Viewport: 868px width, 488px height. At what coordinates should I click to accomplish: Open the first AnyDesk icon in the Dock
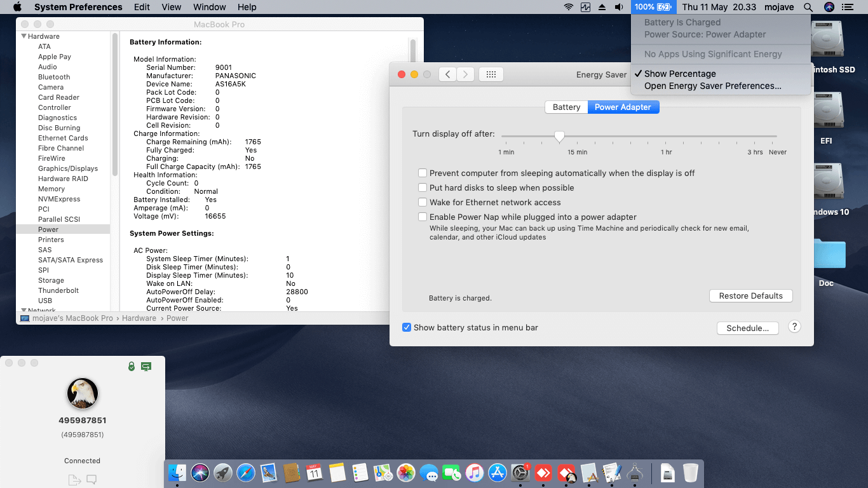click(543, 473)
